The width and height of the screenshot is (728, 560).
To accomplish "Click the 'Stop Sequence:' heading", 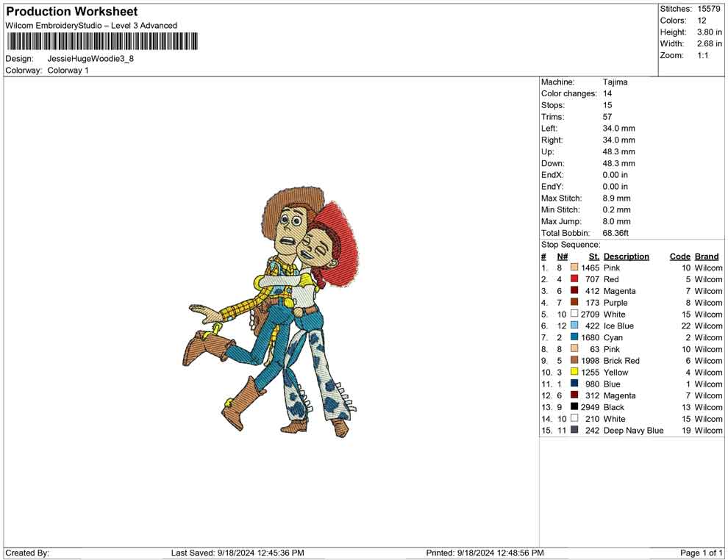I will tap(571, 245).
